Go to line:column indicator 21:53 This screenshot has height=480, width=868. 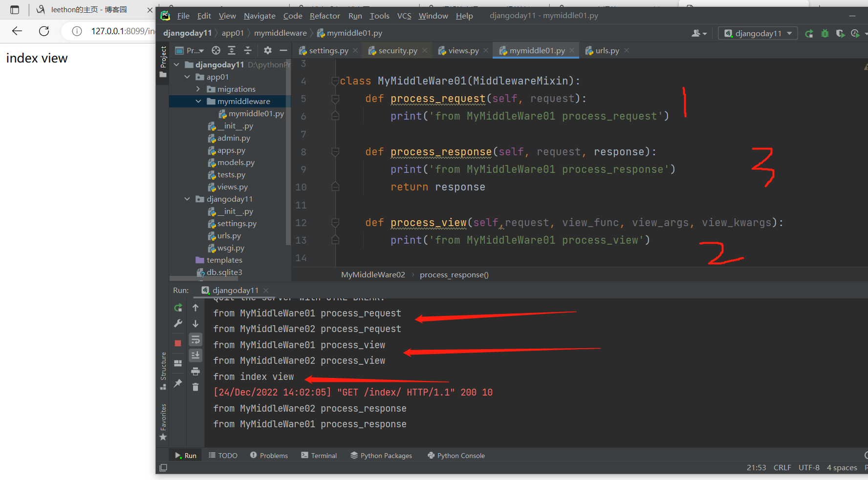pos(756,468)
